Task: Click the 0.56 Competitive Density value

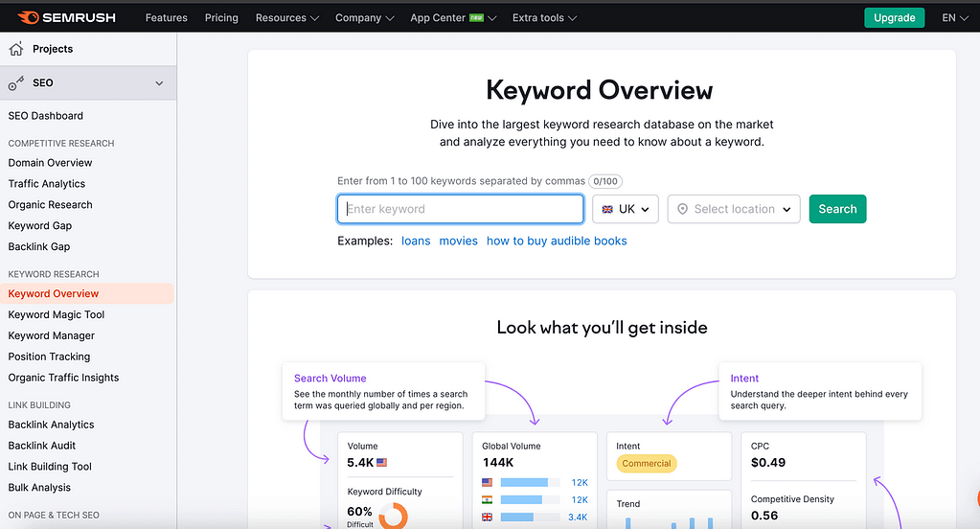Action: pos(764,516)
